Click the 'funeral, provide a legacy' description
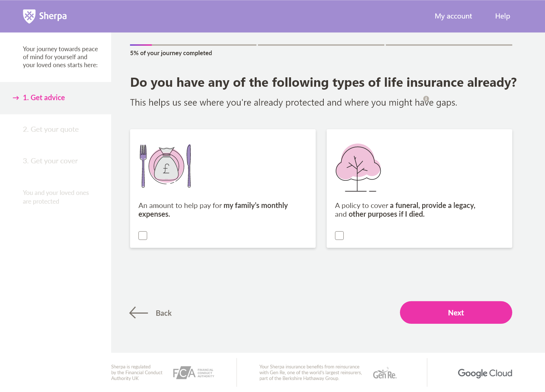Screen dimensions: 545x392 (x=405, y=210)
